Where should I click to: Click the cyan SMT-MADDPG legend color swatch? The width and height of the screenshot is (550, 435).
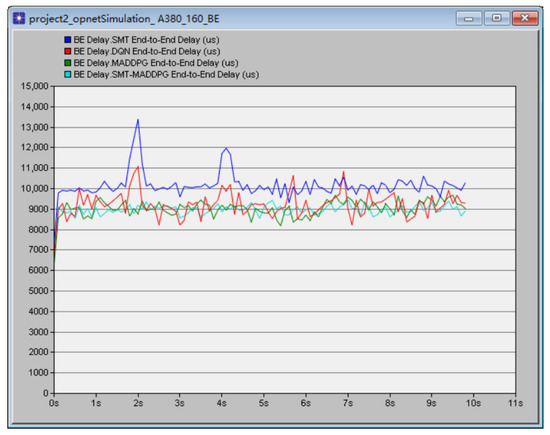click(68, 74)
